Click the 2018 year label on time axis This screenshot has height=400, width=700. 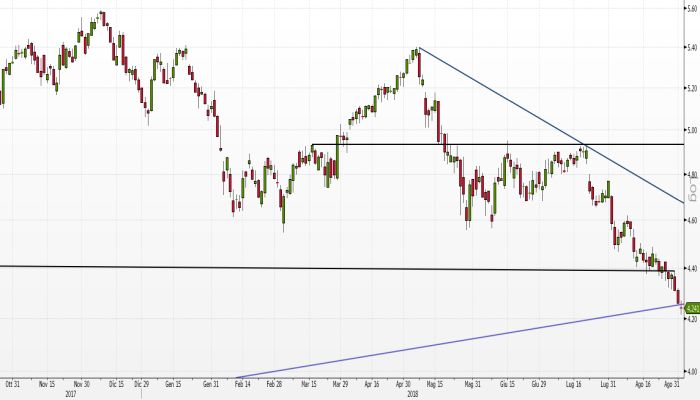[413, 393]
